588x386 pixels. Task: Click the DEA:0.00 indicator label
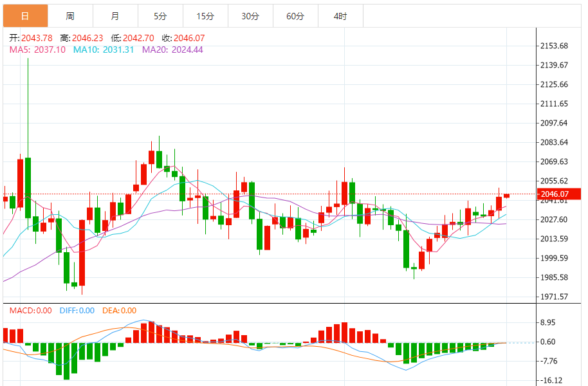(x=119, y=311)
